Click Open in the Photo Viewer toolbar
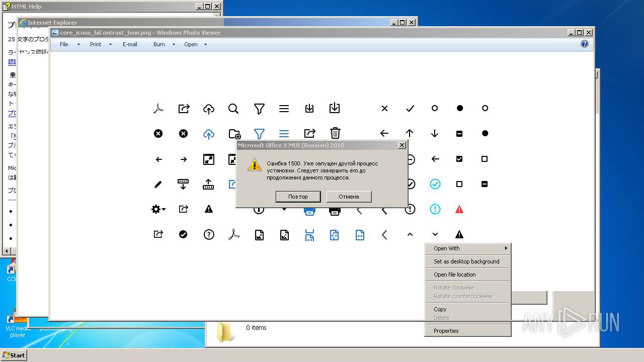 coord(191,44)
